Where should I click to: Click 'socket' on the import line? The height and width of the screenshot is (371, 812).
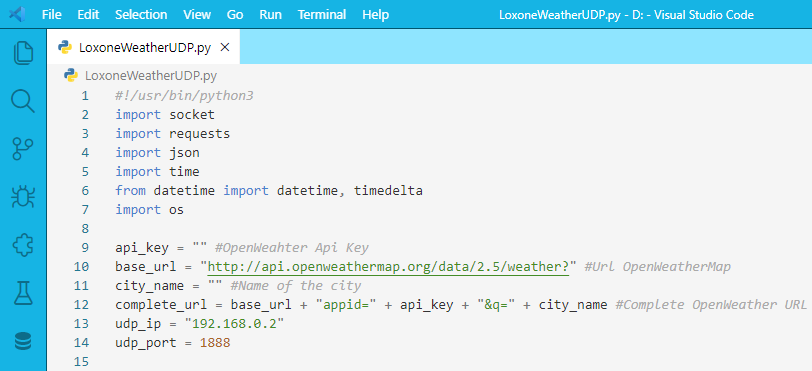tap(192, 115)
